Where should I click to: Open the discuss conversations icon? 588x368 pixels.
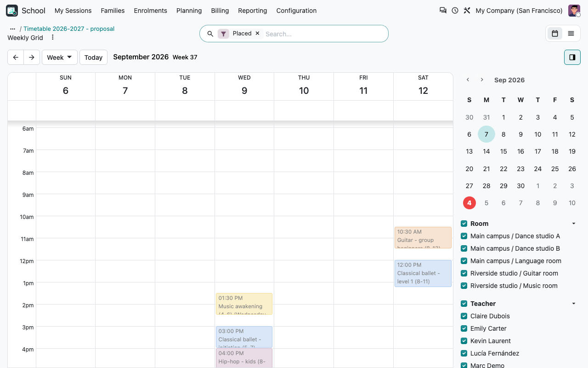(x=443, y=11)
